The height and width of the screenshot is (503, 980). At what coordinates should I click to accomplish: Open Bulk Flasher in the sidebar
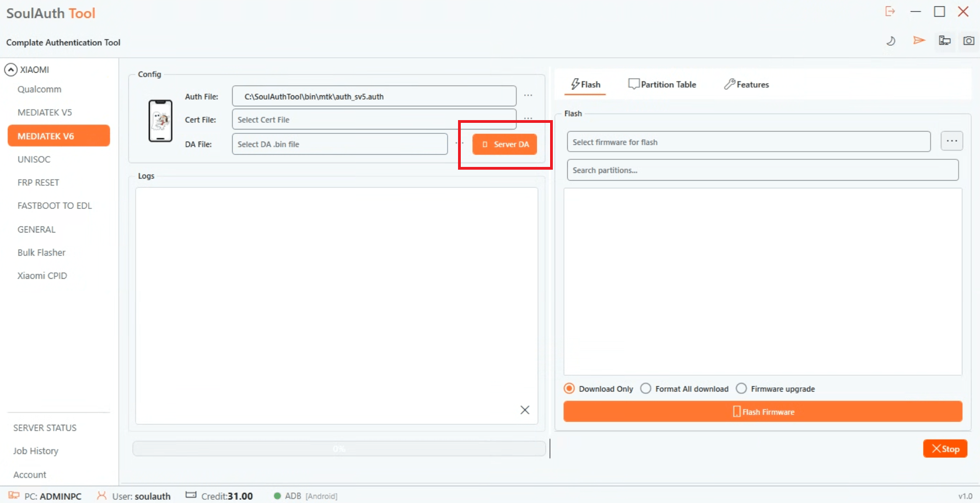41,252
